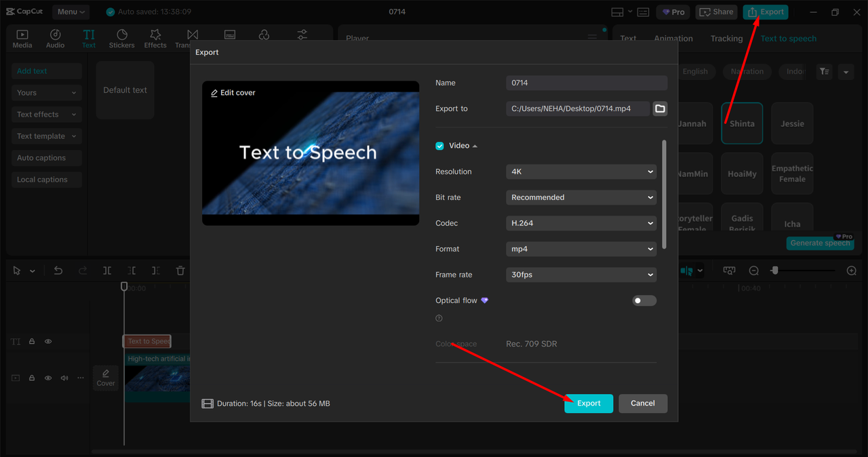Screen dimensions: 868x457
Task: Hide the video track using eye icon
Action: (x=48, y=378)
